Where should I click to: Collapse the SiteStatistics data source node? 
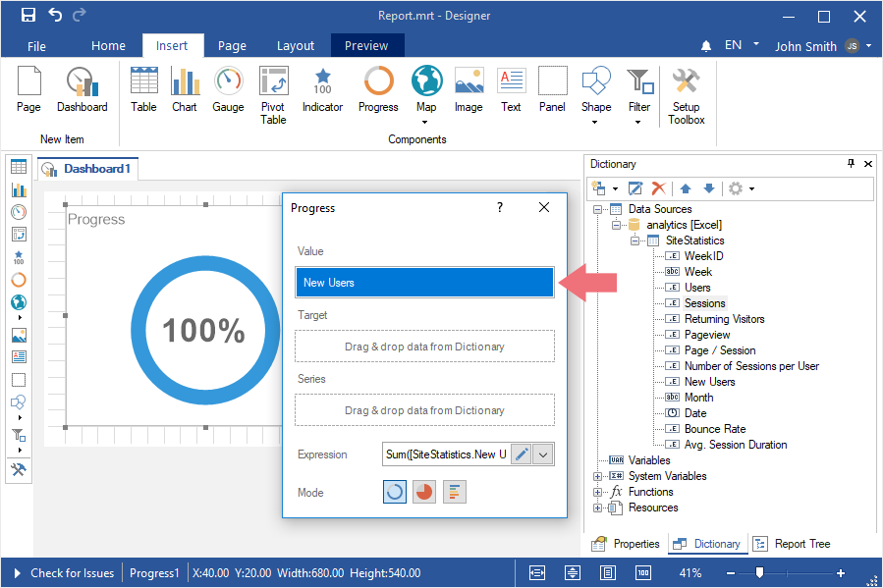coord(635,241)
